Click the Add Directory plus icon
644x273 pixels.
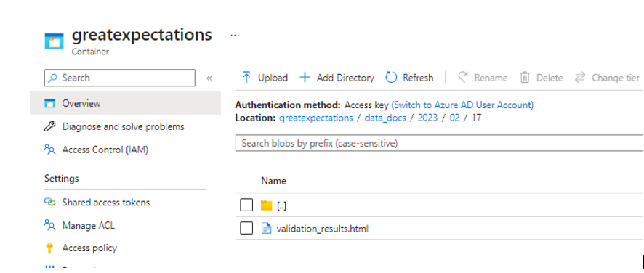pyautogui.click(x=305, y=77)
